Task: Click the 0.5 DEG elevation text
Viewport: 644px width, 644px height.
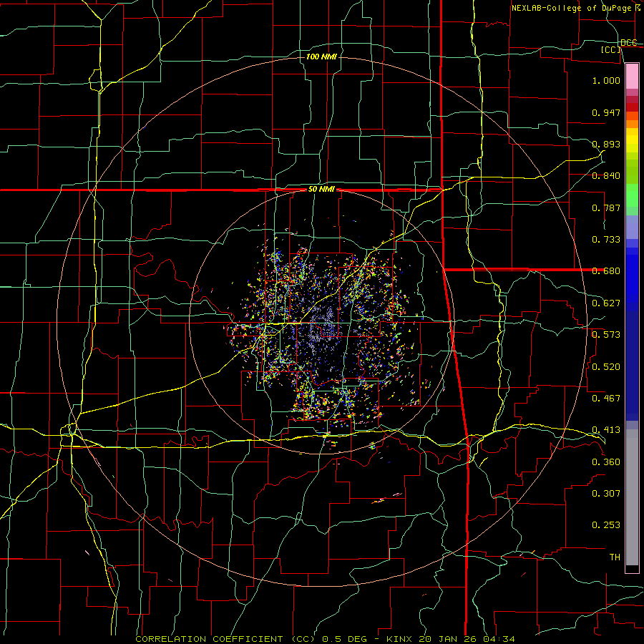Action: (x=344, y=639)
